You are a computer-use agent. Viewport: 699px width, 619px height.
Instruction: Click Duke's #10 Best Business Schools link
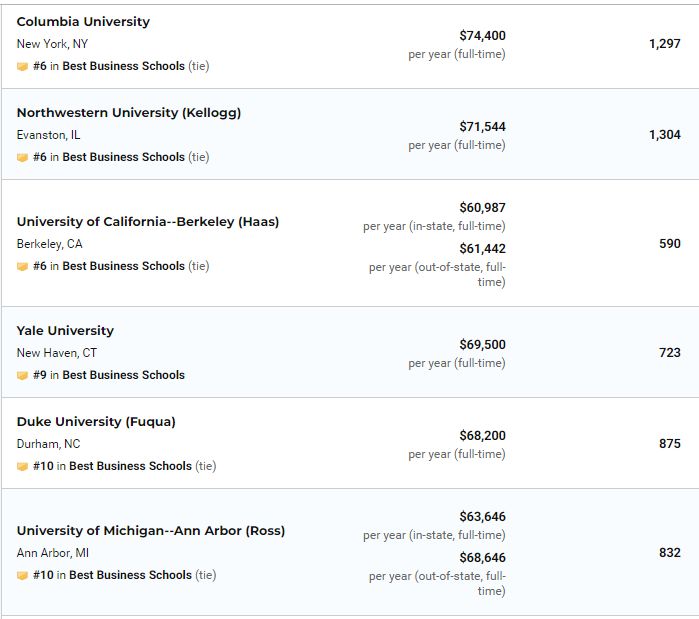click(x=130, y=466)
